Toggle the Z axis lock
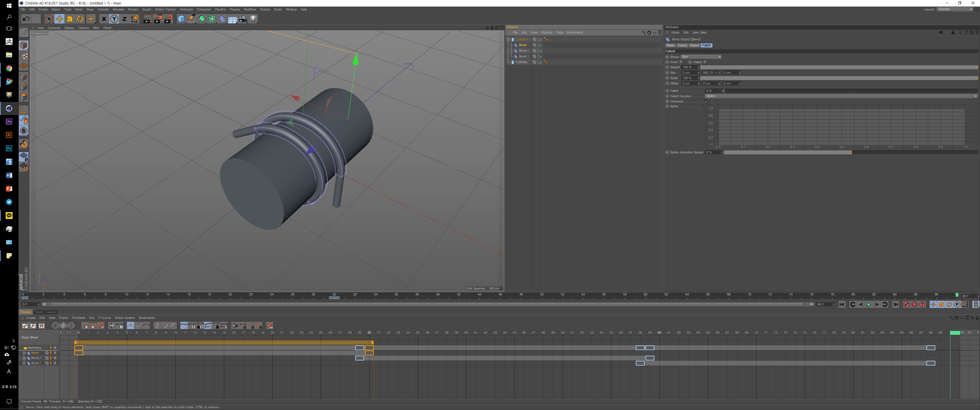The width and height of the screenshot is (980, 410). (x=124, y=19)
